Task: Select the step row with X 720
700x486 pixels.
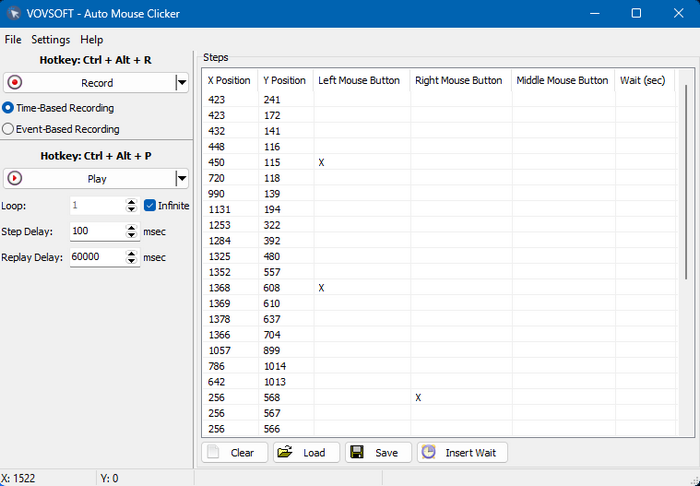Action: [x=439, y=178]
